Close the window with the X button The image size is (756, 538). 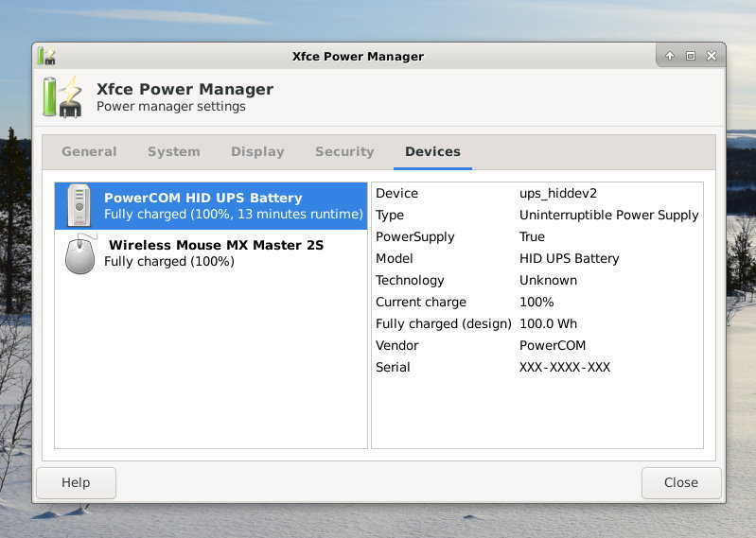click(x=712, y=56)
